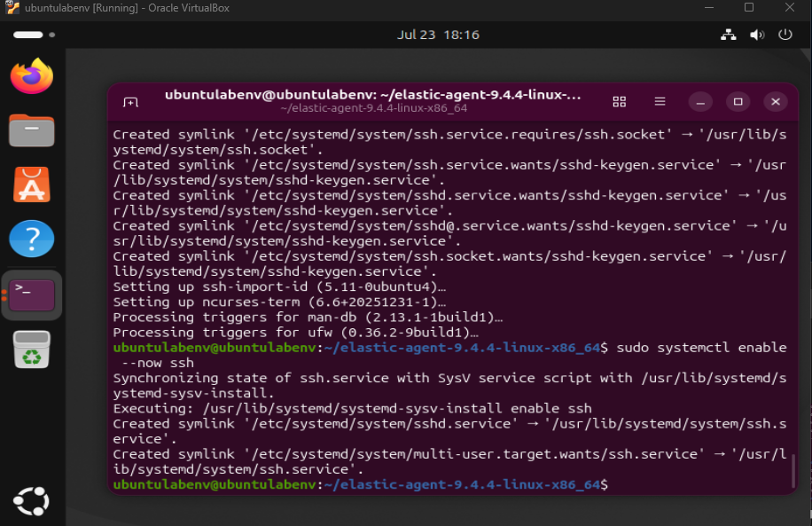812x526 pixels.
Task: Click the VirtualBox title bar icon
Action: coord(12,8)
